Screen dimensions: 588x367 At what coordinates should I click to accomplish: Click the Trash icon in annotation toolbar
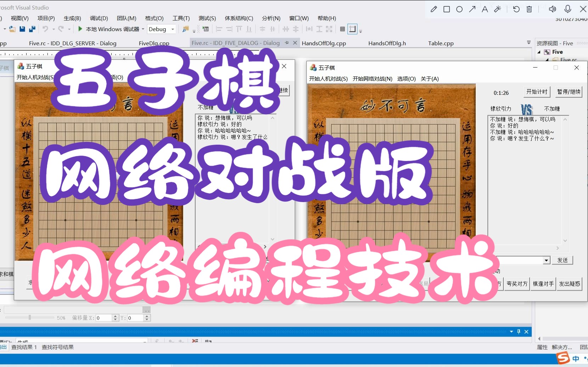(530, 9)
